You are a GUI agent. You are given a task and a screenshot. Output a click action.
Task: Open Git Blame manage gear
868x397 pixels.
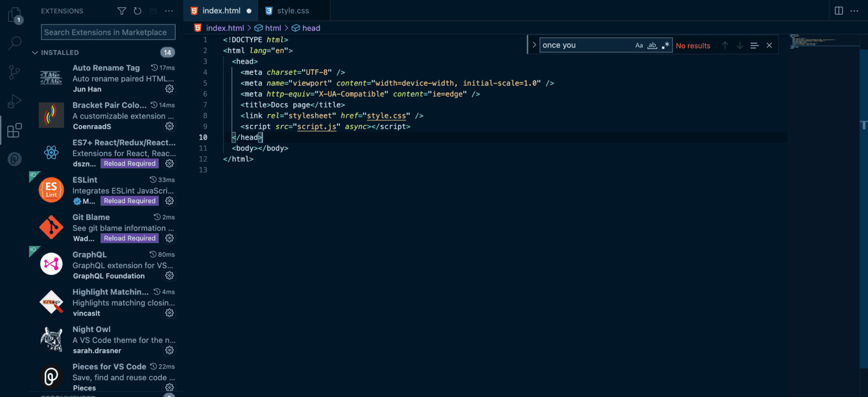(170, 238)
